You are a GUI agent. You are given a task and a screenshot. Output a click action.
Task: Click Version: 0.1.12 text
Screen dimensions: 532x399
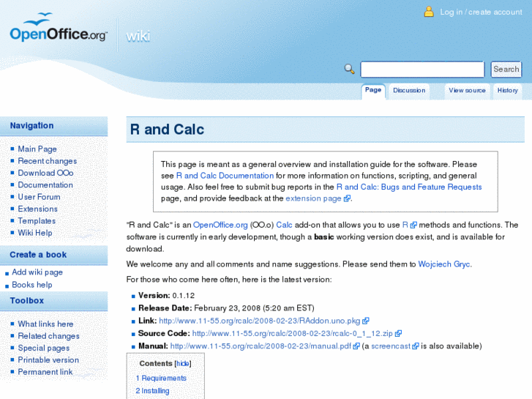pyautogui.click(x=166, y=296)
